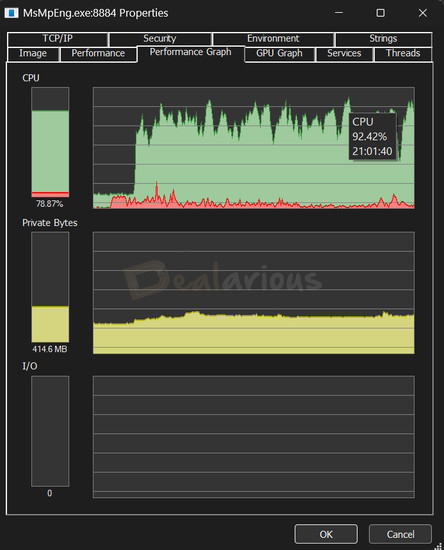The image size is (444, 550).
Task: Click the resize grip at window corner
Action: 439,546
